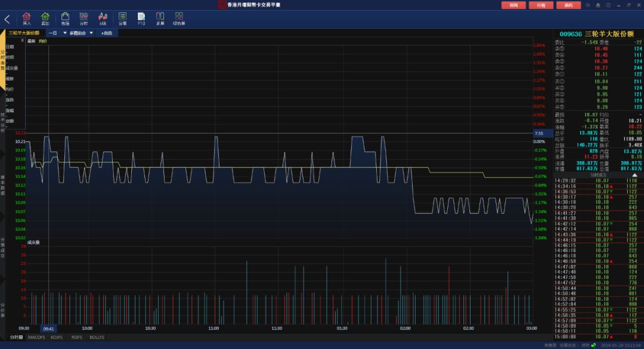
Task: Click the 卖④ price 10.45
Action: coord(601,55)
